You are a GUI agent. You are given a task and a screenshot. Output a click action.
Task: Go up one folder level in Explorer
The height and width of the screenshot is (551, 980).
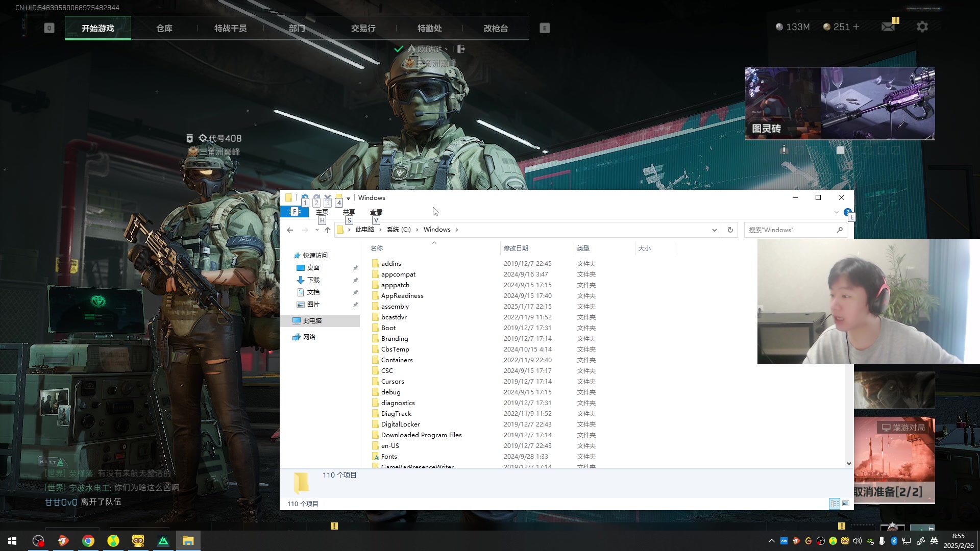point(328,230)
